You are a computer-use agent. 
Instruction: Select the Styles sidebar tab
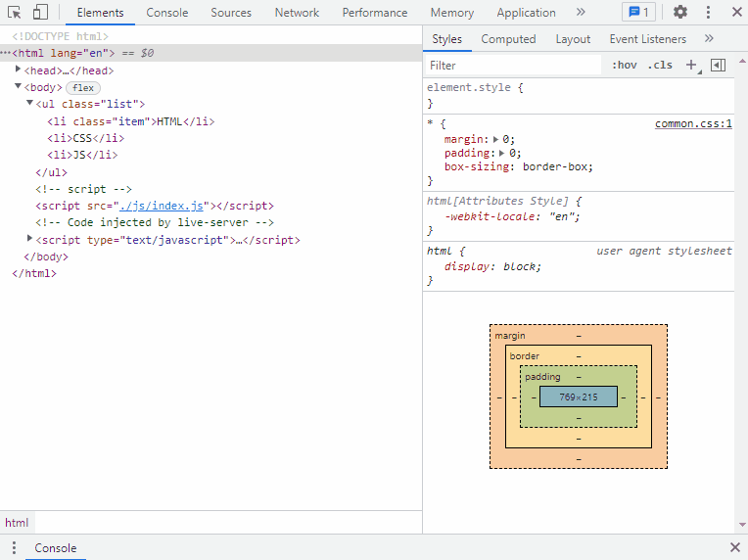[447, 39]
